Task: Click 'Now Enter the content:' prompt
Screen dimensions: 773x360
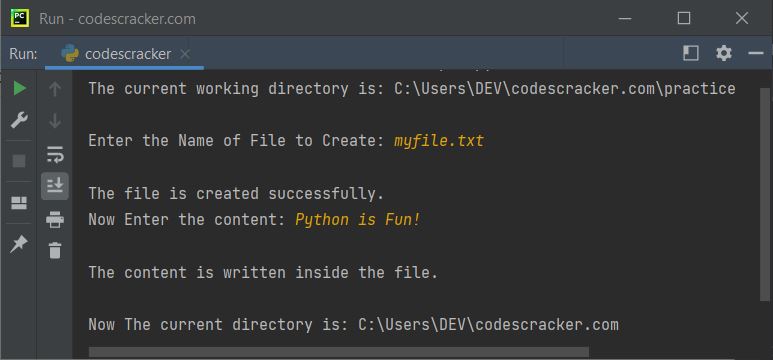Action: pos(187,219)
